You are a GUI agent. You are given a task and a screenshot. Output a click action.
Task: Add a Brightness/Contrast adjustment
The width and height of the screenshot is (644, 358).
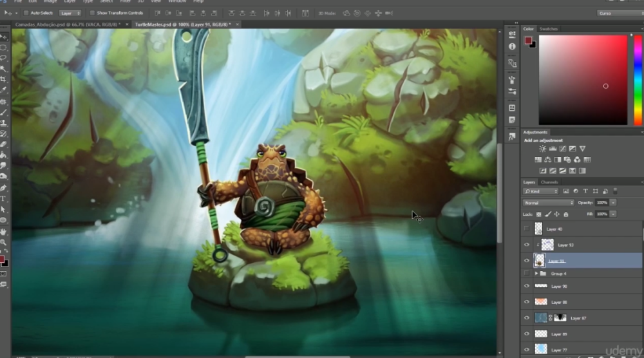542,149
